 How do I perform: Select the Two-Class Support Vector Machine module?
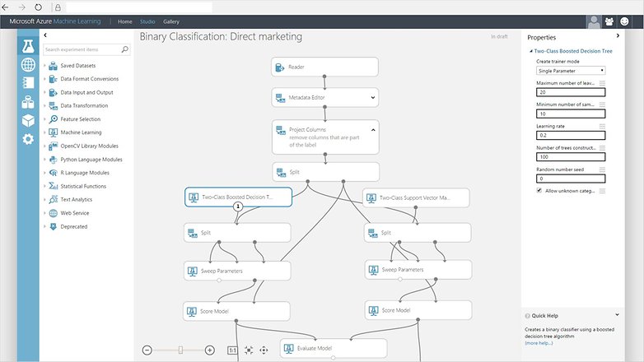coord(416,197)
